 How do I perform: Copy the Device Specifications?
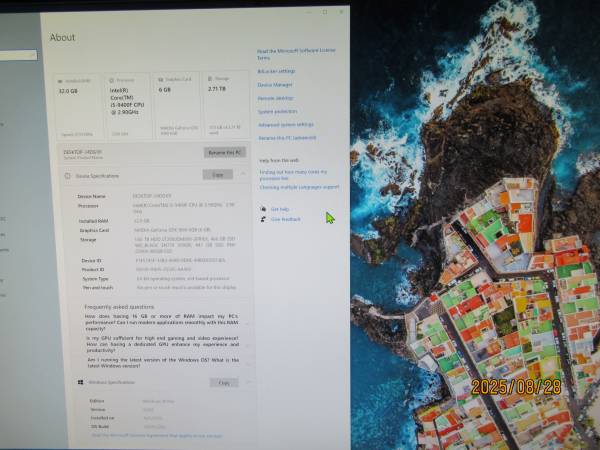218,175
